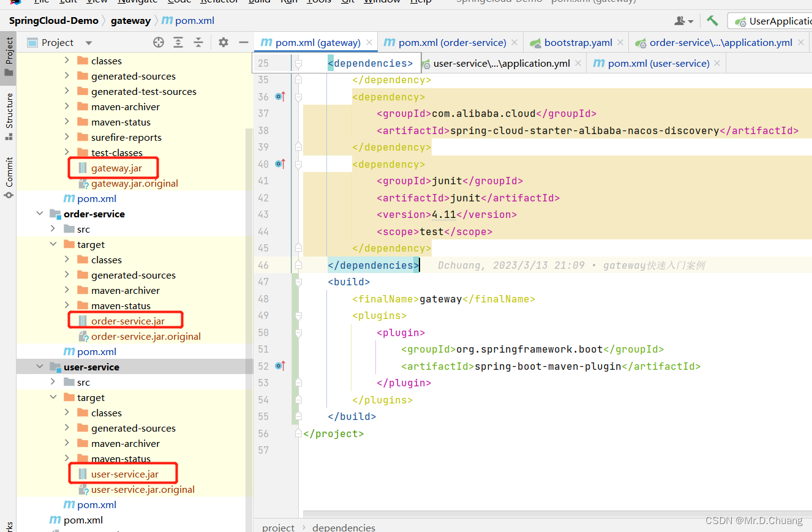Screen dimensions: 812x532
Task: Hide the Project panel with minus icon
Action: pos(243,42)
